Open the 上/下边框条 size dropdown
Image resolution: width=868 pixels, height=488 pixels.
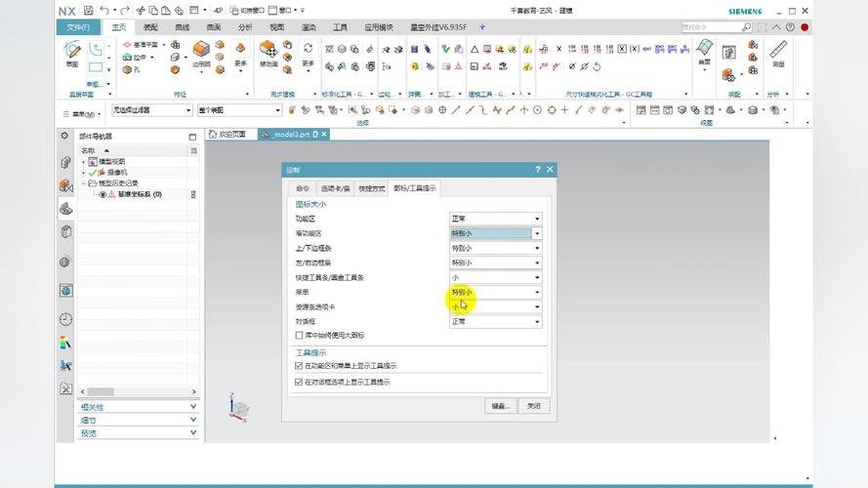(x=495, y=248)
